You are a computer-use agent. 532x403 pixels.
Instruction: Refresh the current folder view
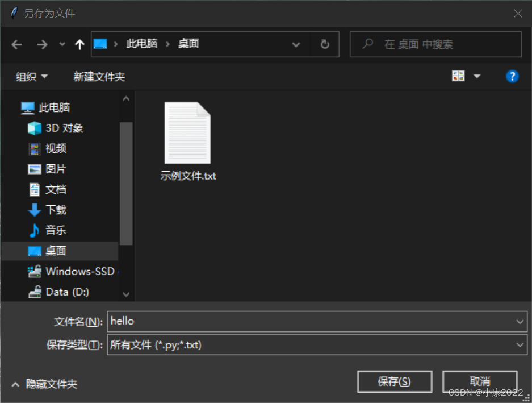tap(324, 44)
